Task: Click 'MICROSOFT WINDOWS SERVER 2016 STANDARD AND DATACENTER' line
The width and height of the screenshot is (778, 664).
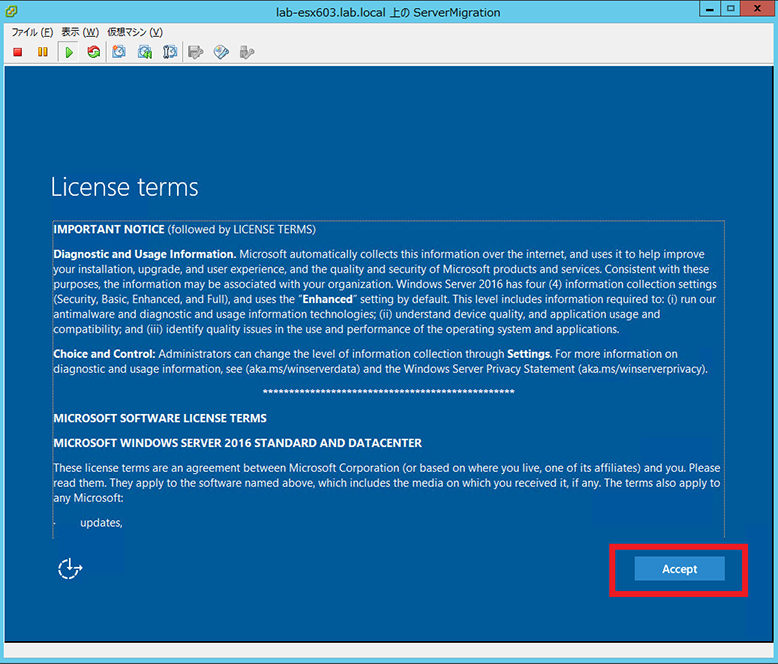Action: coord(238,443)
